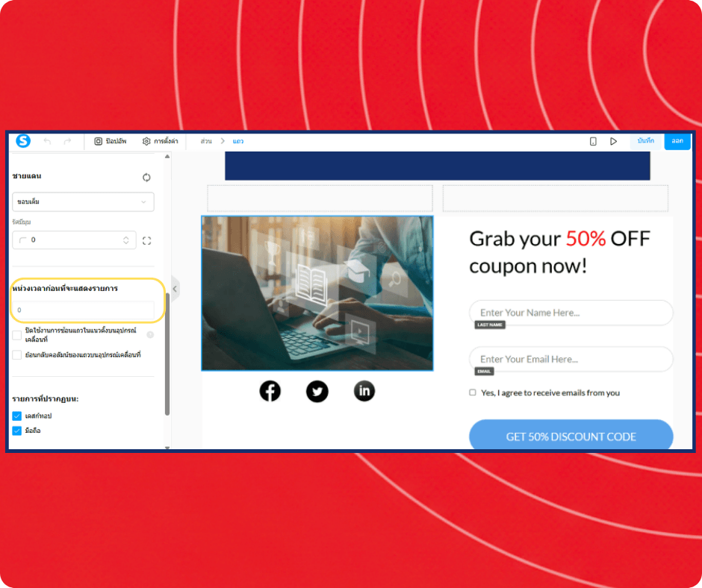Click GET 50% DISCOUNT CODE button
This screenshot has height=588, width=702.
click(571, 436)
